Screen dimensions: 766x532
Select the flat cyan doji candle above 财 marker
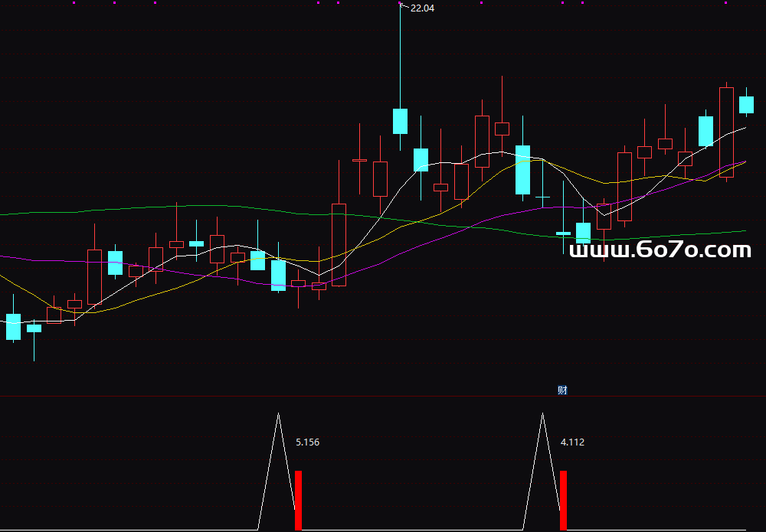563,233
